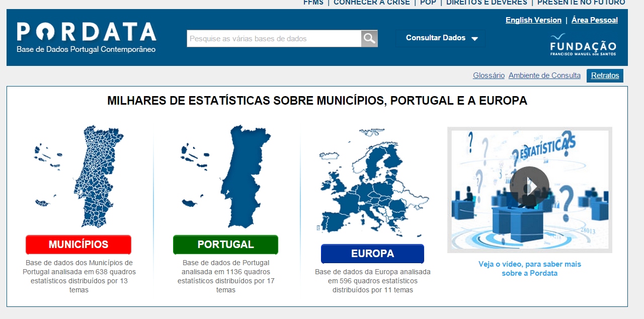Open the FFMS top link

tap(313, 3)
